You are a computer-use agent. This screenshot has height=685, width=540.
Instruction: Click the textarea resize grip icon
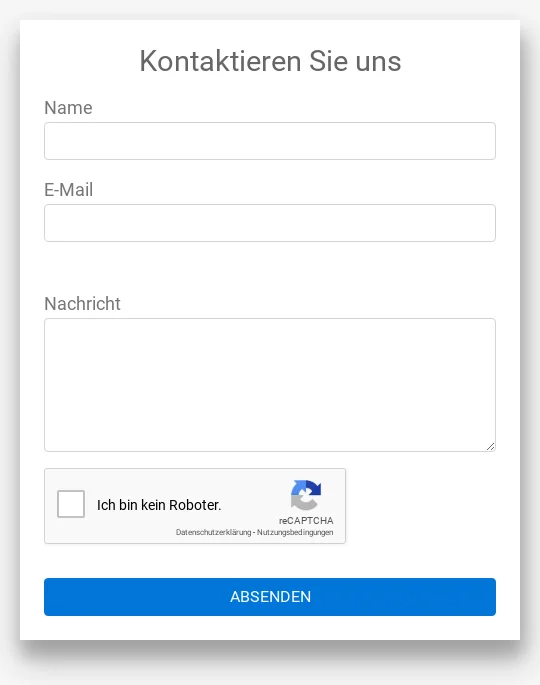point(490,446)
